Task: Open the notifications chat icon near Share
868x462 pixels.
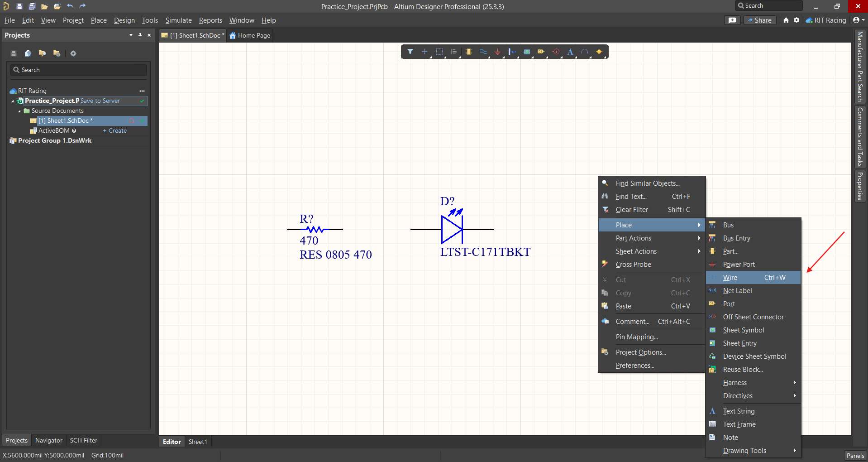Action: click(732, 20)
